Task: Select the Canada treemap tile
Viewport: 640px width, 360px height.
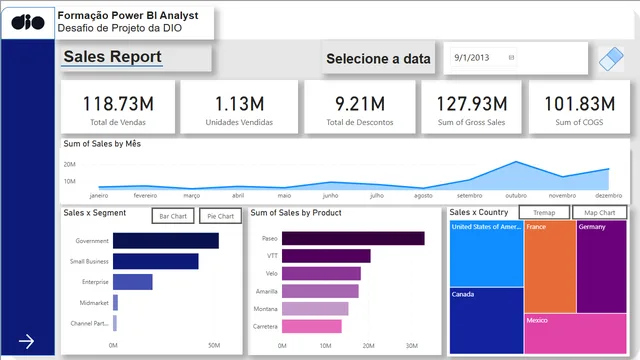Action: (x=487, y=321)
